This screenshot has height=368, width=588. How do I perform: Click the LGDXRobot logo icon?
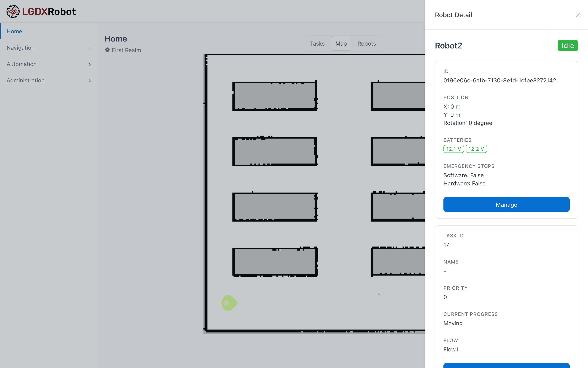tap(13, 11)
